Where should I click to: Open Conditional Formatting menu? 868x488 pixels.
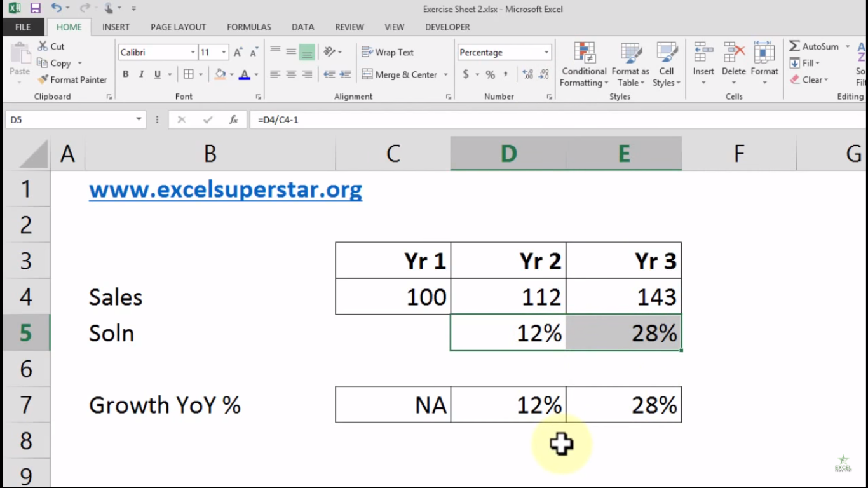pos(584,65)
